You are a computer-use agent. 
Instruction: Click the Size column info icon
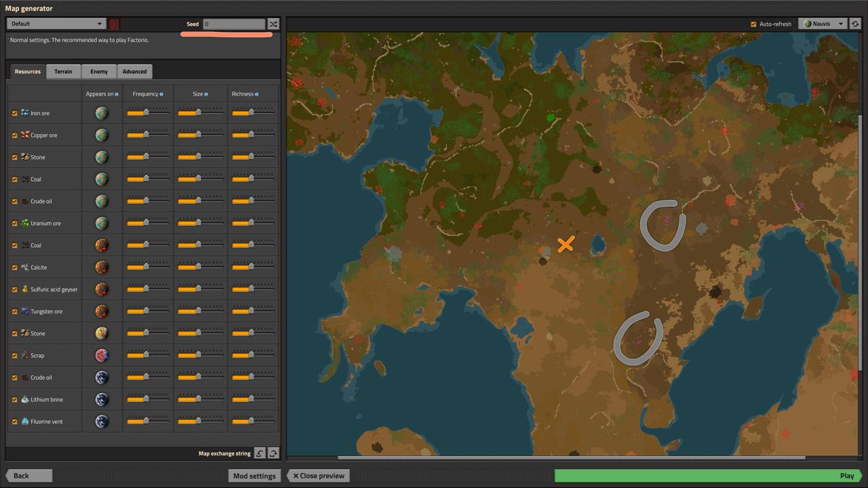click(x=206, y=94)
